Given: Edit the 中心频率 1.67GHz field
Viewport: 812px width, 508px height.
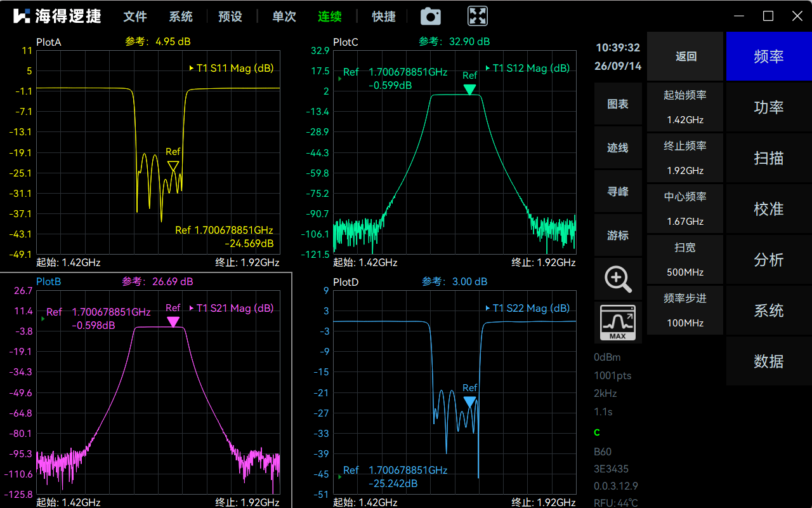Looking at the screenshot, I should coord(685,208).
